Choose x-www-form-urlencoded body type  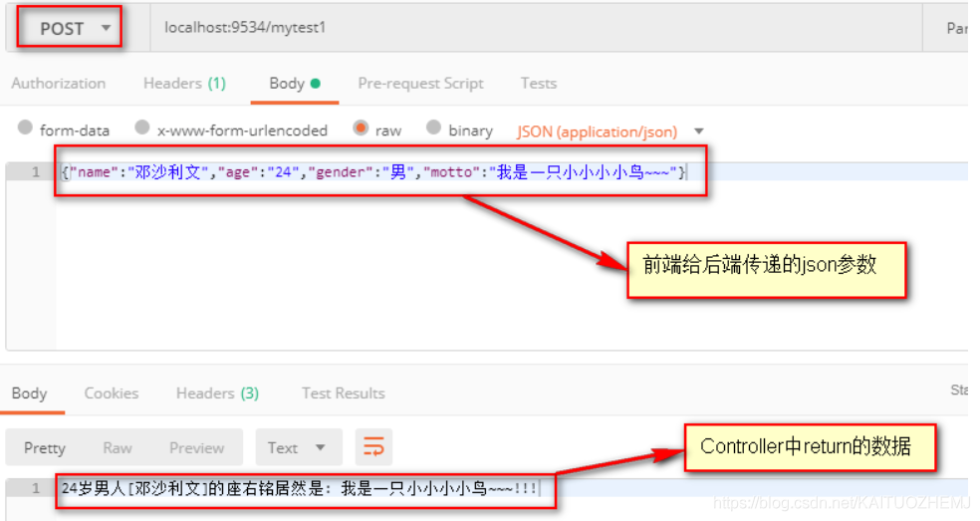(142, 128)
